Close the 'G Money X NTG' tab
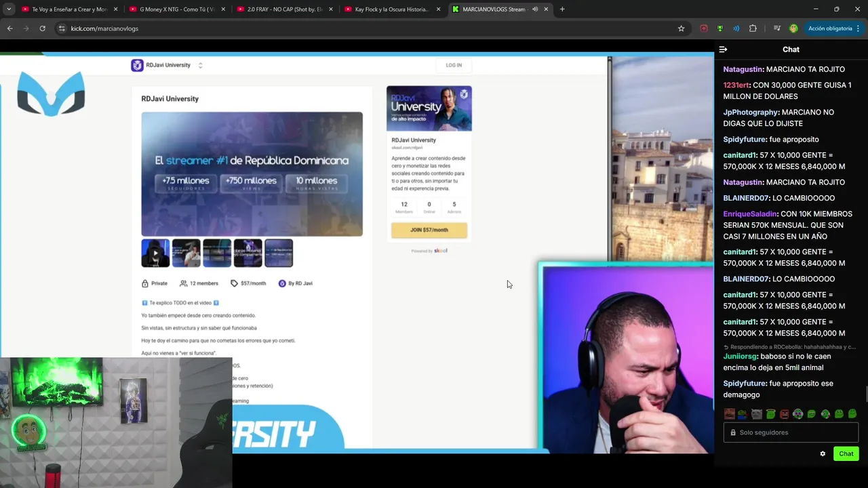Screen dimensions: 868x488 (223, 9)
